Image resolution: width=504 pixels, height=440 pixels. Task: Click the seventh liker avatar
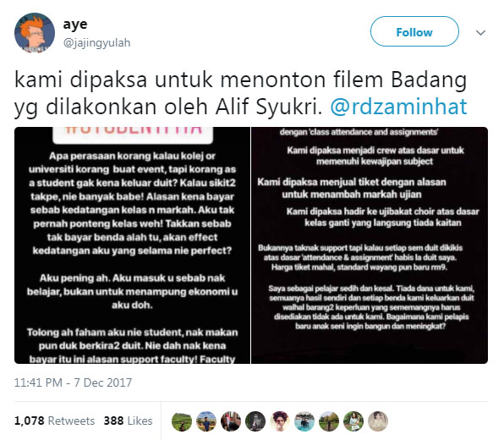(x=329, y=421)
